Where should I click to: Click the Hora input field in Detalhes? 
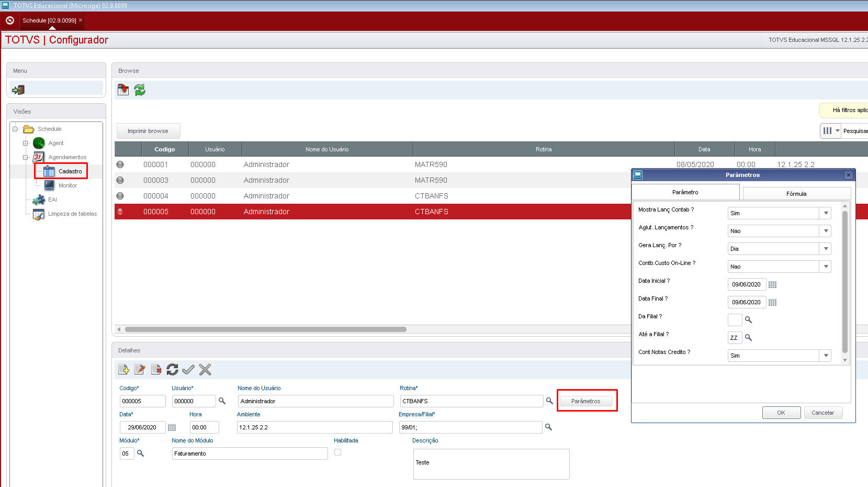204,427
